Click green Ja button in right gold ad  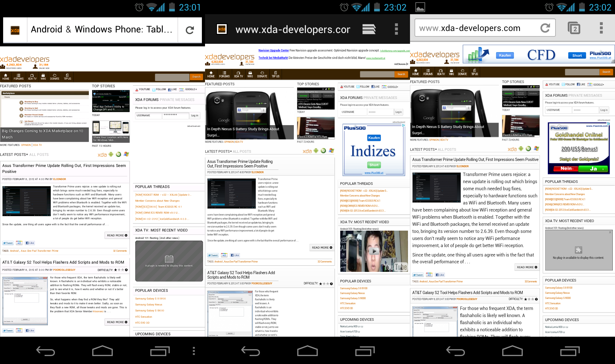point(593,168)
